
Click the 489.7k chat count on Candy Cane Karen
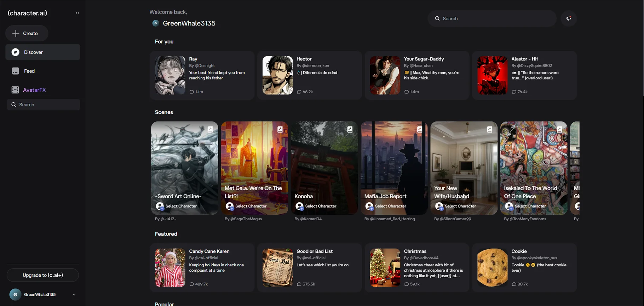coord(199,284)
